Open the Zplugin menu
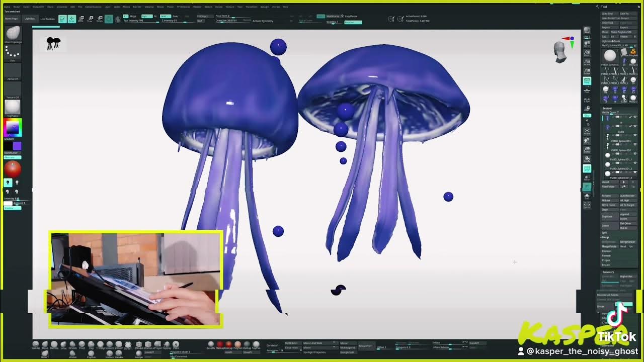Image resolution: width=644 pixels, height=362 pixels. 264,7
